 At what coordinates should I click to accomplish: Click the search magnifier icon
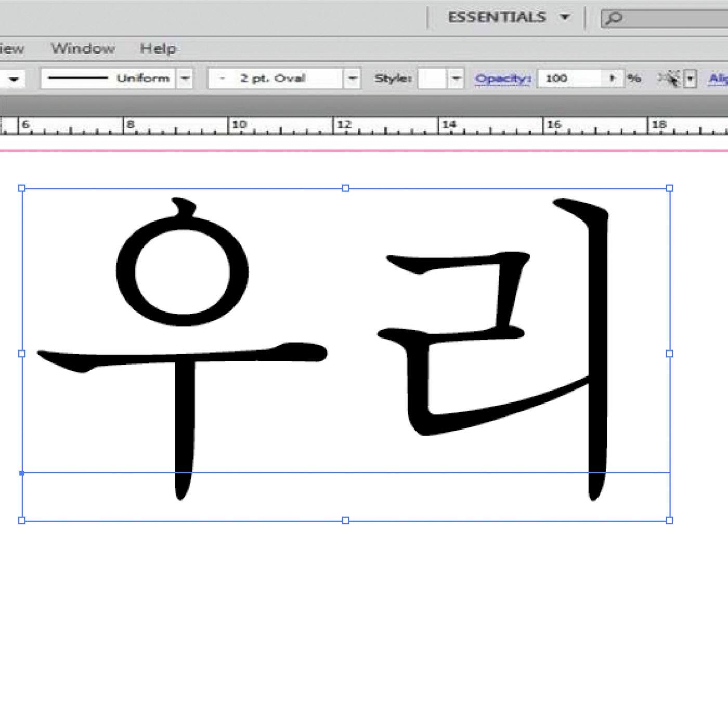[614, 19]
